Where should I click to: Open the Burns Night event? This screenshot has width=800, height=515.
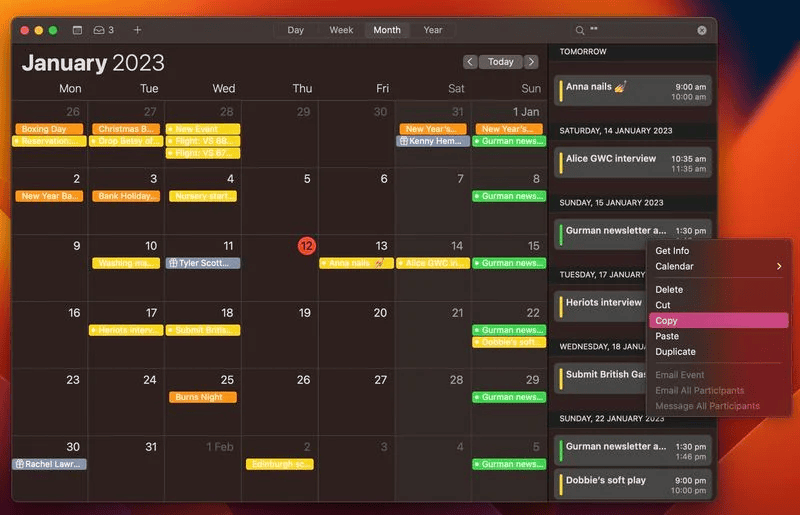click(203, 397)
